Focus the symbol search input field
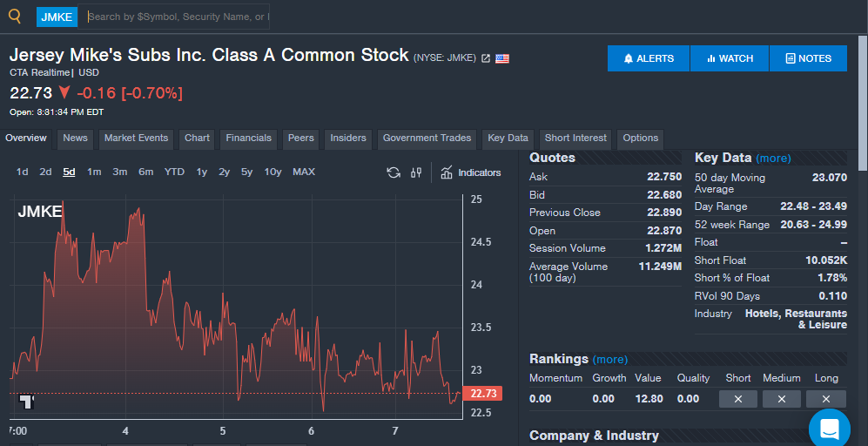Viewport: 868px width, 446px height. tap(174, 17)
